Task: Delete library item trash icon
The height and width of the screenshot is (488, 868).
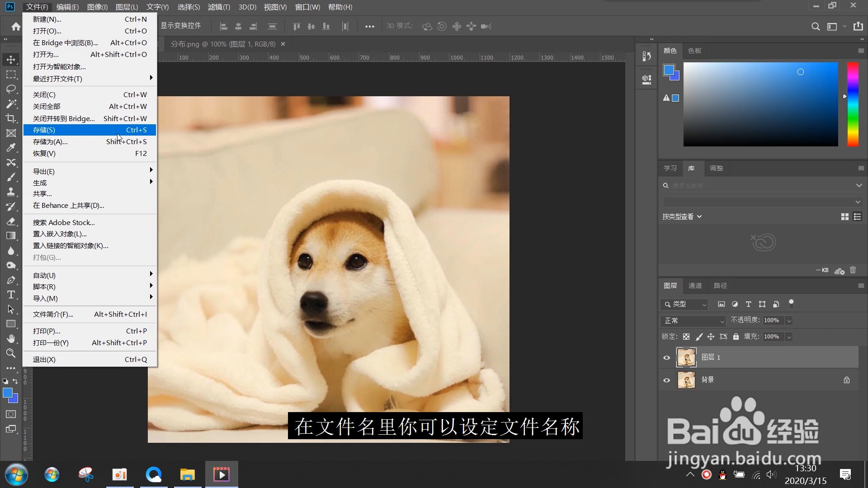Action: tap(853, 270)
